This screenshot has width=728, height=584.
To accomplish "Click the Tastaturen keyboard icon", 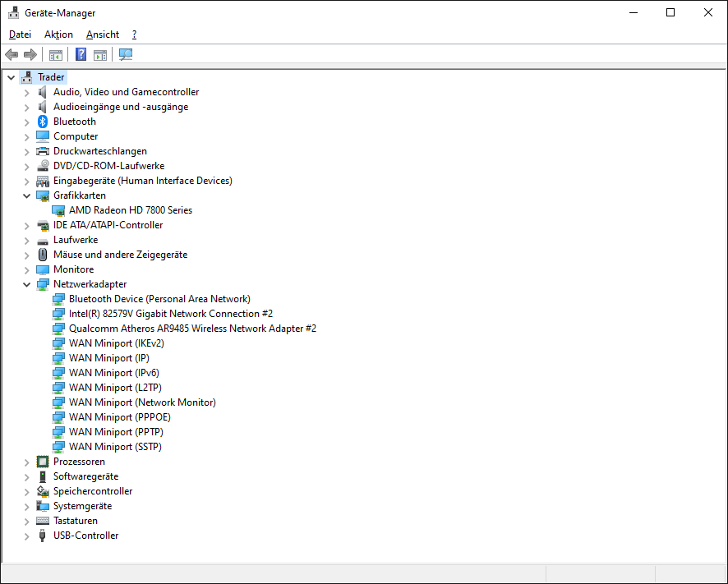I will point(43,521).
